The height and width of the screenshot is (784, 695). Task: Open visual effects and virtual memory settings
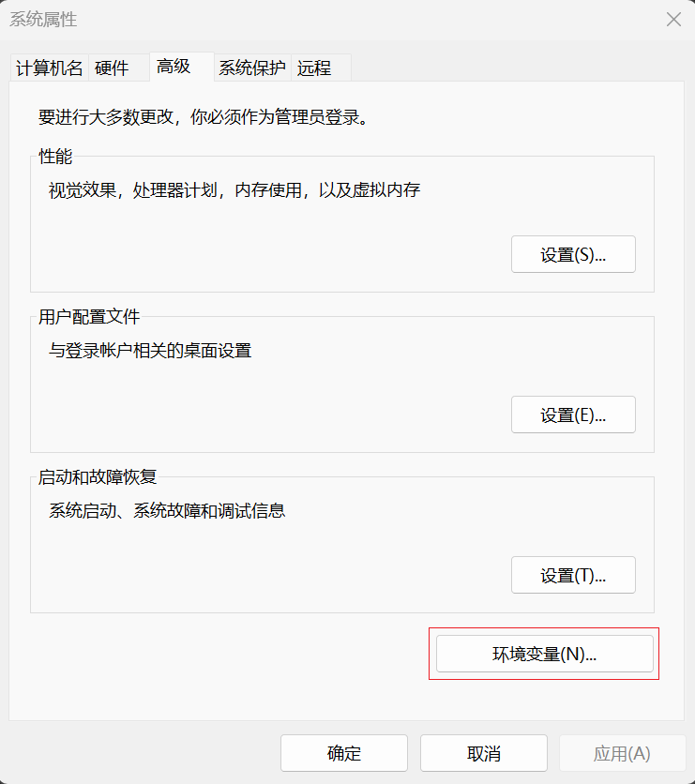tap(573, 253)
